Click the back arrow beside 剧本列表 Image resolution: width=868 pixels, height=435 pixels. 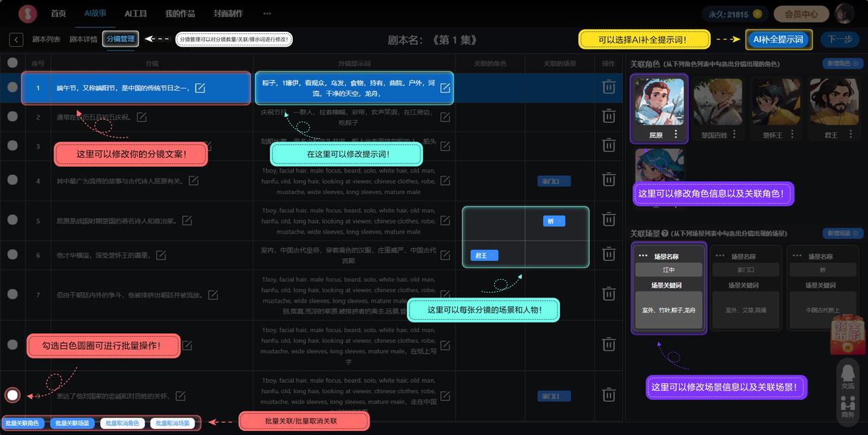click(16, 40)
